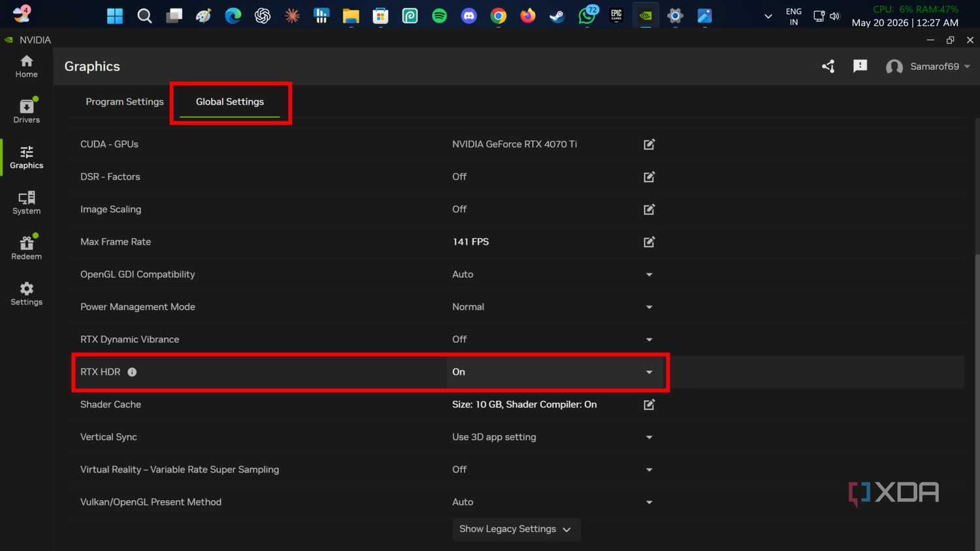Click the Power Management Mode label
Image resolution: width=980 pixels, height=551 pixels.
[138, 307]
